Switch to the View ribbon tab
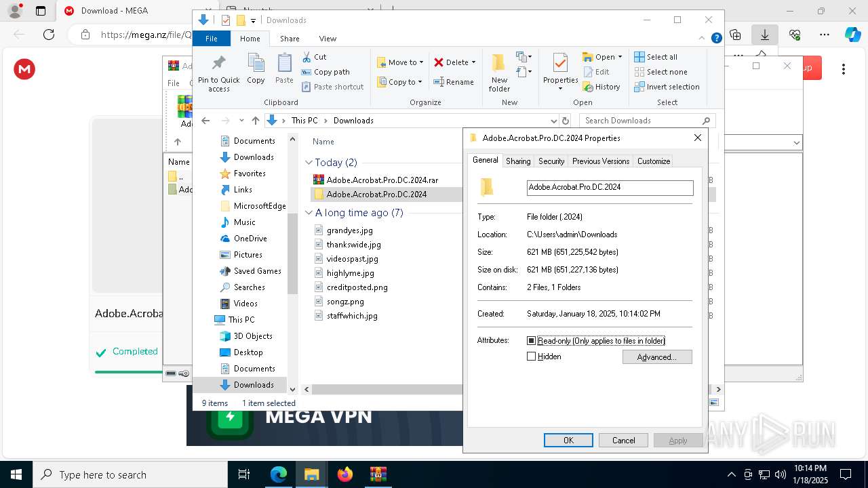The image size is (868, 488). [x=328, y=39]
